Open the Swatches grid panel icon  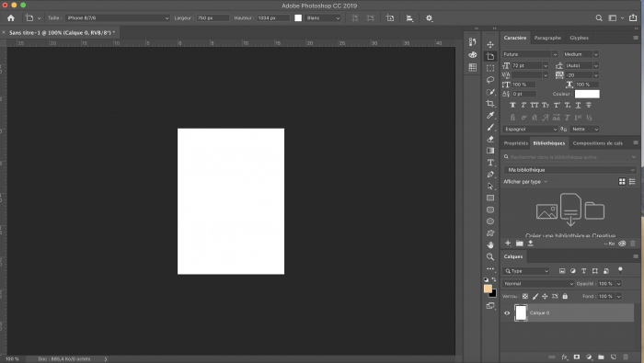click(x=473, y=67)
